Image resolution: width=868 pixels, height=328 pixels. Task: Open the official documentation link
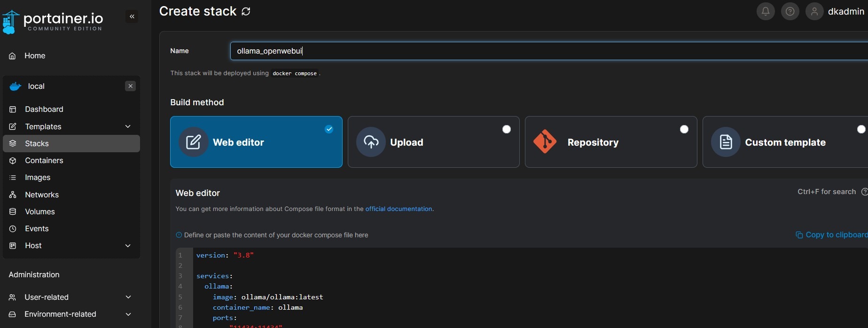click(399, 209)
